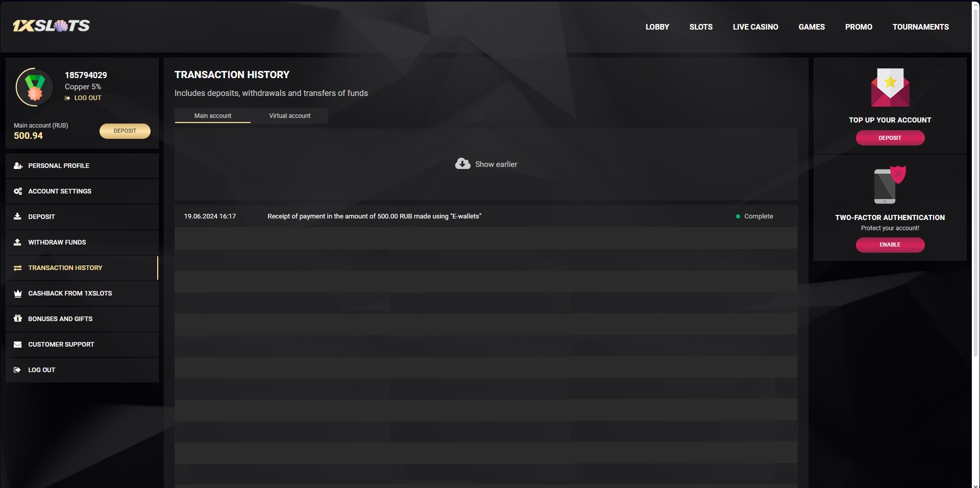
Task: Click the Bonuses and Gifts gift icon
Action: (18, 319)
